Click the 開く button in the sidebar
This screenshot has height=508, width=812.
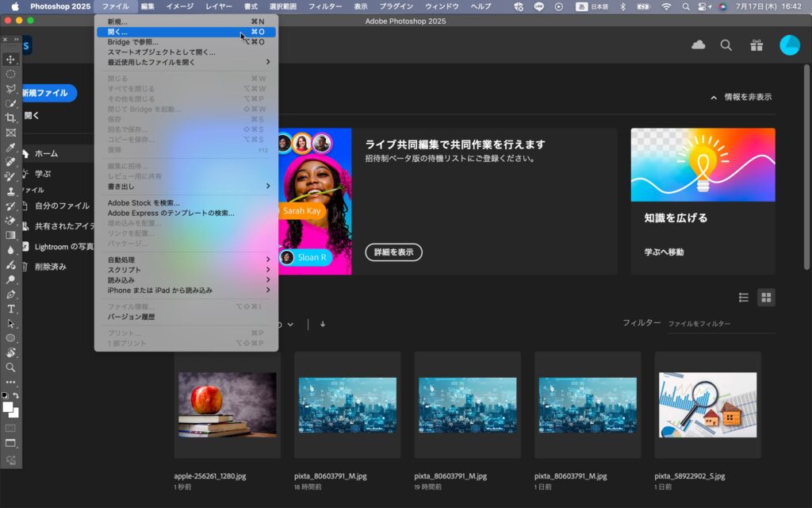31,116
